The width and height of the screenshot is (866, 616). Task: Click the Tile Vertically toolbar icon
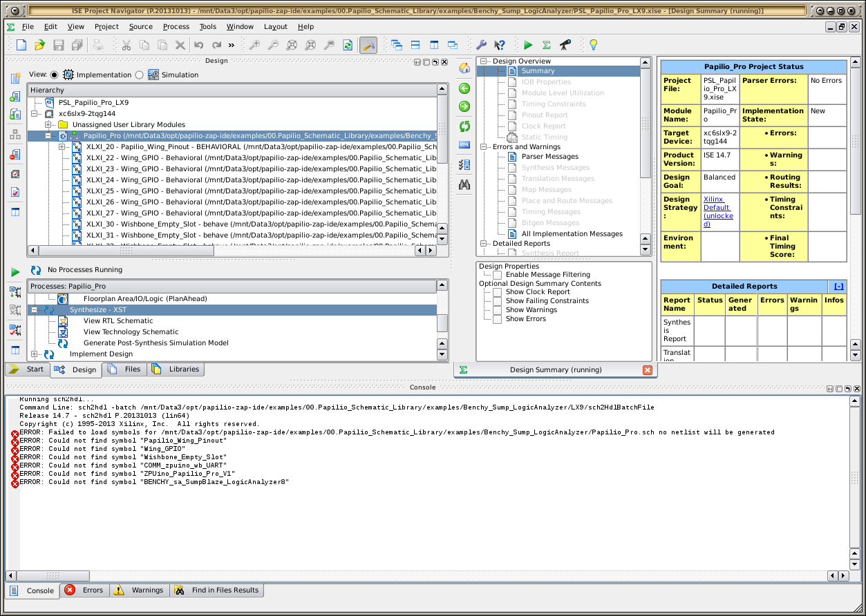click(434, 45)
